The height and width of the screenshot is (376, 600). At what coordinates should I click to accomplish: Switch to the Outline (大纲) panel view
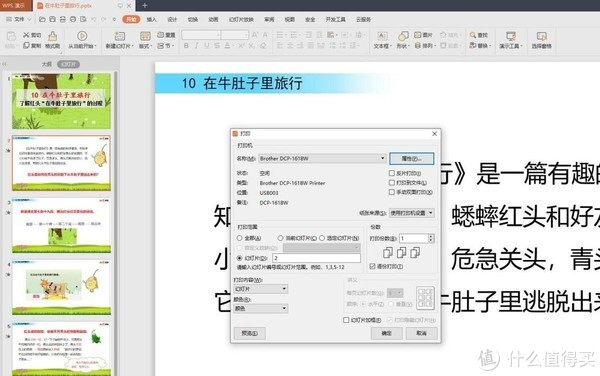47,64
